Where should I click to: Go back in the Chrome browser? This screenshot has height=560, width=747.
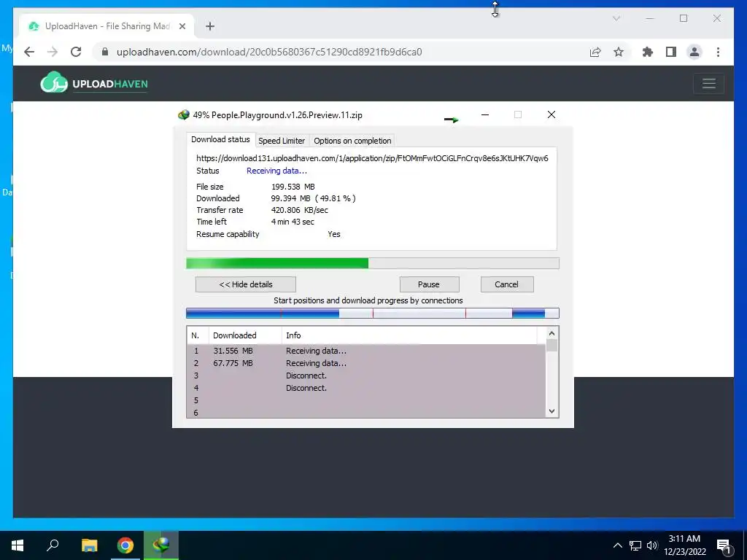pos(29,52)
